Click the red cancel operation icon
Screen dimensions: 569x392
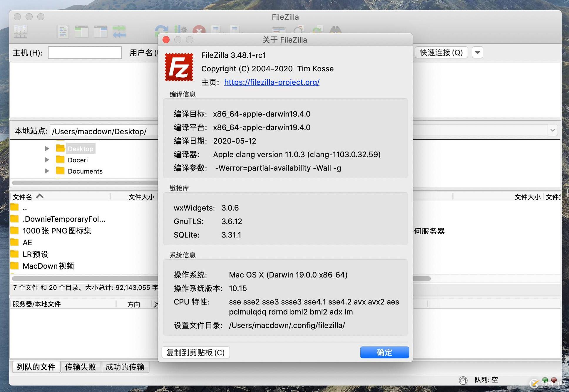tap(199, 30)
